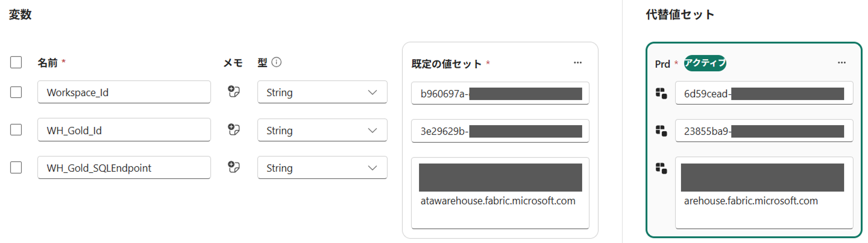The height and width of the screenshot is (243, 868).
Task: Click override icon beside Prd 6d59cead value
Action: [x=661, y=93]
